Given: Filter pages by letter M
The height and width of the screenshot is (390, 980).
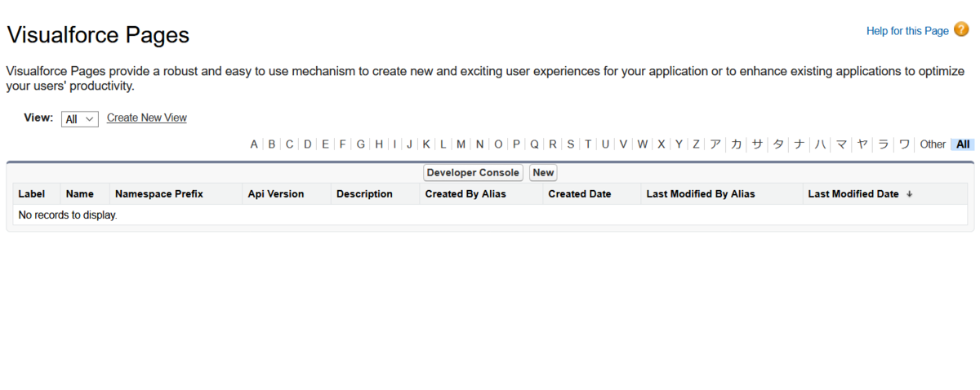Looking at the screenshot, I should (x=461, y=144).
